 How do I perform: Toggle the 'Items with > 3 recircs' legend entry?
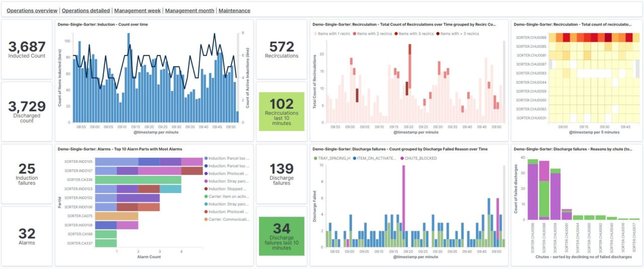coord(457,34)
